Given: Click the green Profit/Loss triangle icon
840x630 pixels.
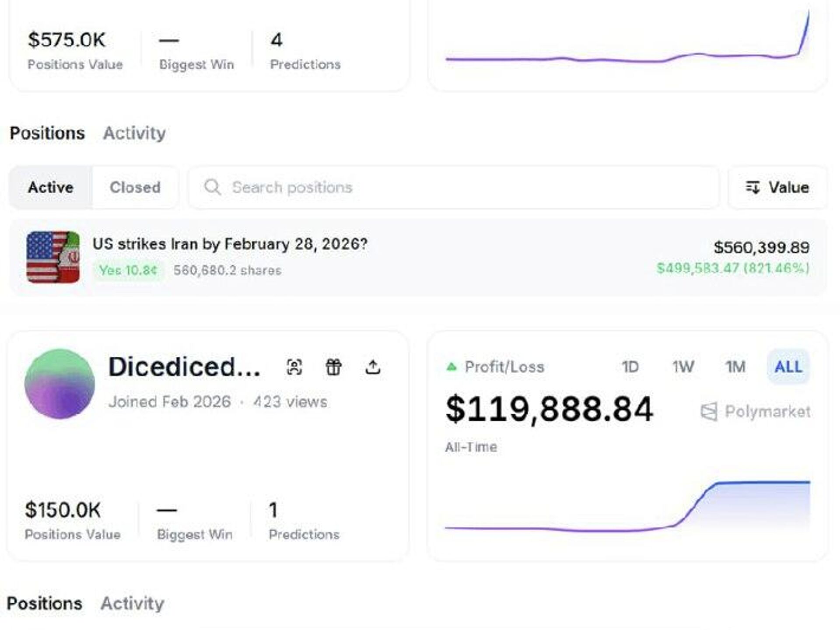Looking at the screenshot, I should click(x=451, y=367).
